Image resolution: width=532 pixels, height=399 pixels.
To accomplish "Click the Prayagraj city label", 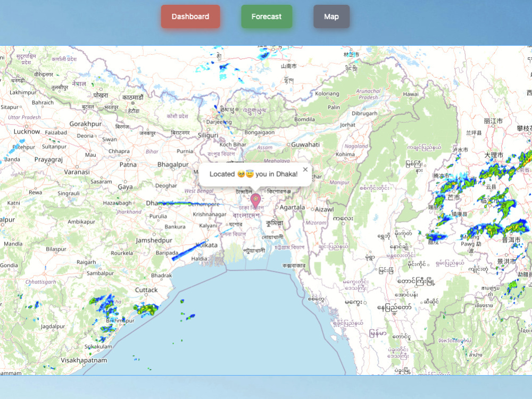I will click(48, 160).
